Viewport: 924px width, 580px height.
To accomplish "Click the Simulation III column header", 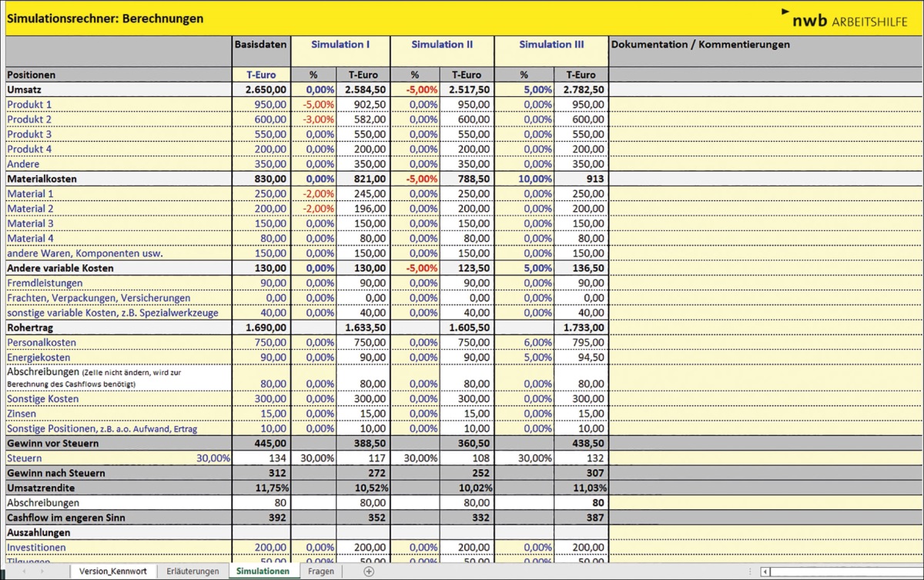I will (x=551, y=45).
